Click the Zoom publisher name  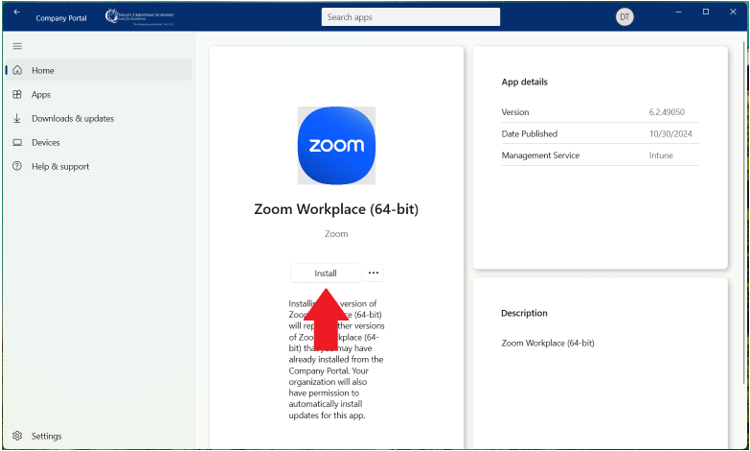(336, 234)
